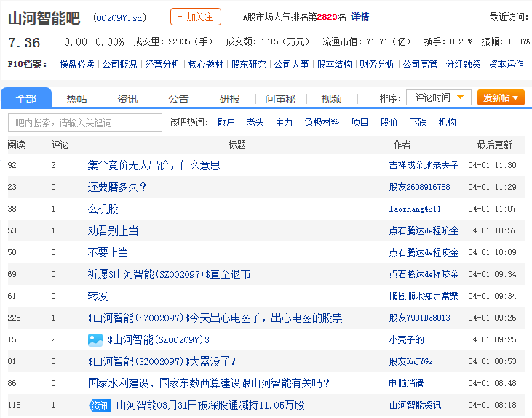Image resolution: width=532 pixels, height=418 pixels.
Task: Click the 山河智能吧 title heading
Action: click(44, 18)
